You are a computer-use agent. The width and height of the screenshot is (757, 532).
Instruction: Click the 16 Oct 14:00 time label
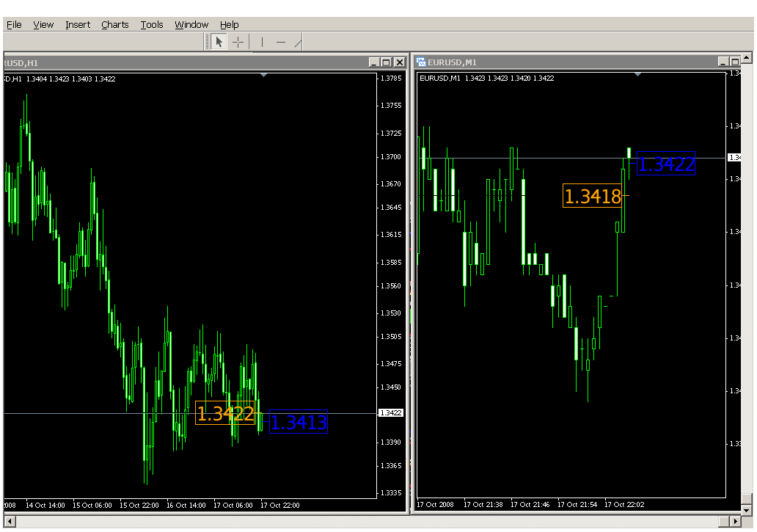coord(186,506)
